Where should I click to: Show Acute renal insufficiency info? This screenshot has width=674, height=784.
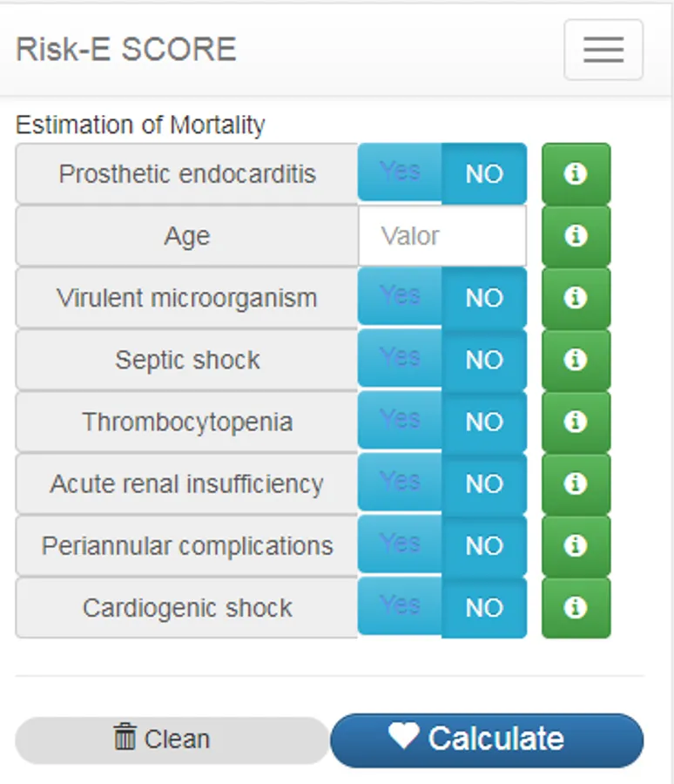[x=576, y=483]
